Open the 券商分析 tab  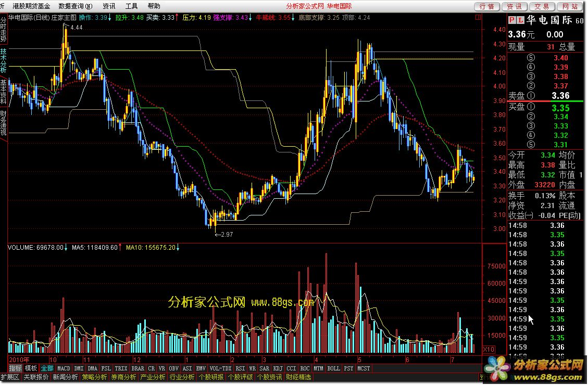point(123,377)
